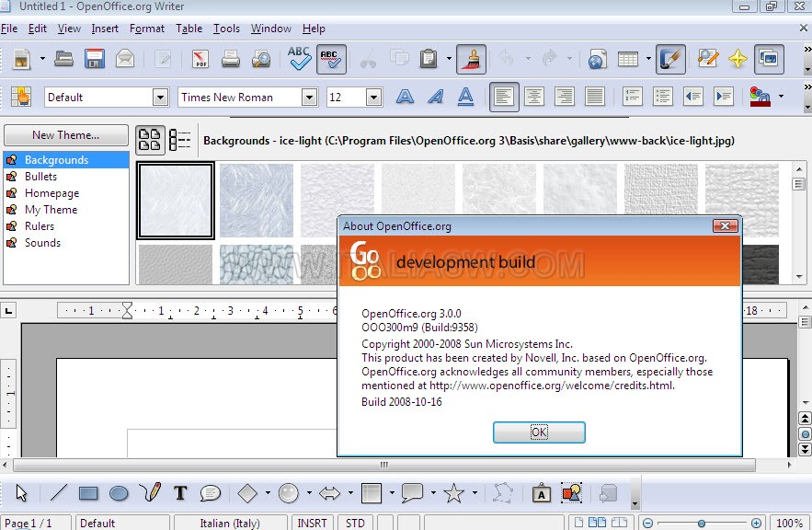Toggle INSRT insert mode in status bar
This screenshot has width=812, height=530.
pyautogui.click(x=313, y=523)
